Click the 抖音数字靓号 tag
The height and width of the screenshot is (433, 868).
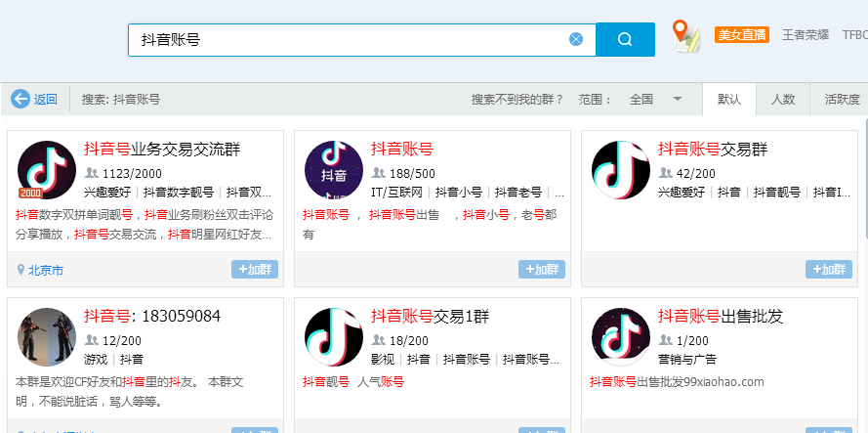(x=179, y=193)
